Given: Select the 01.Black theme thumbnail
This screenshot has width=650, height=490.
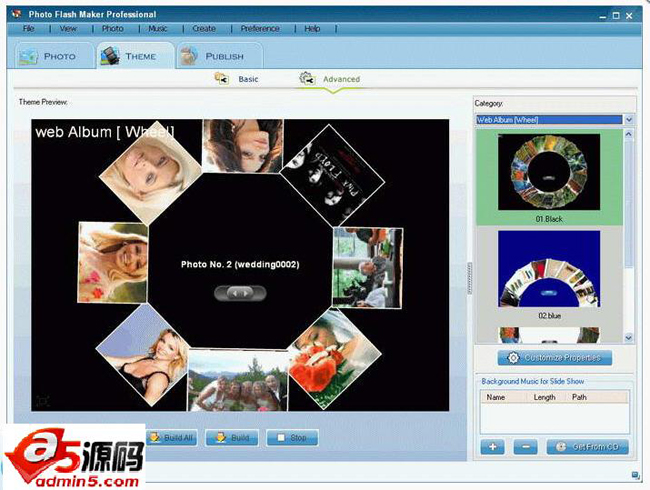Looking at the screenshot, I should (549, 172).
